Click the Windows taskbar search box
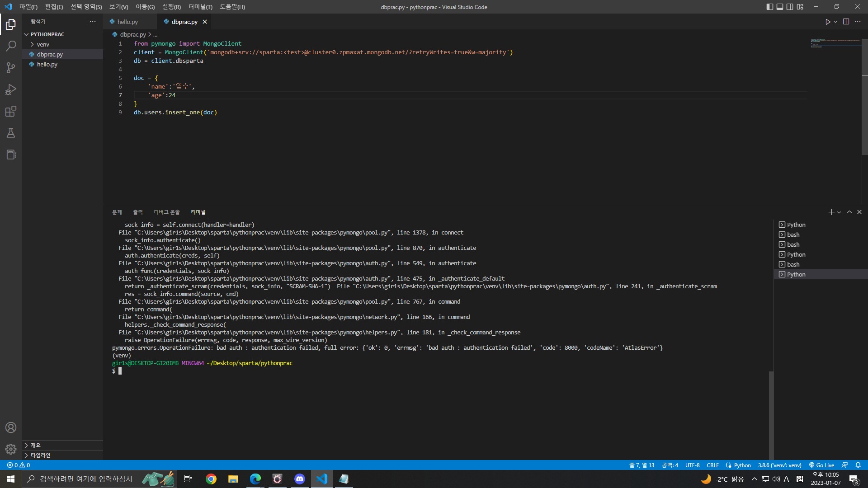Screen dimensions: 868x488 [99, 479]
